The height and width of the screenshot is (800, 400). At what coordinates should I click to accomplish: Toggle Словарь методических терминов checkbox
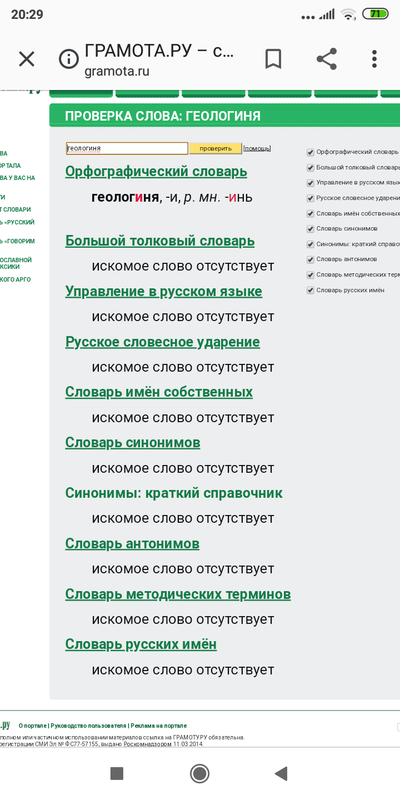pyautogui.click(x=310, y=275)
